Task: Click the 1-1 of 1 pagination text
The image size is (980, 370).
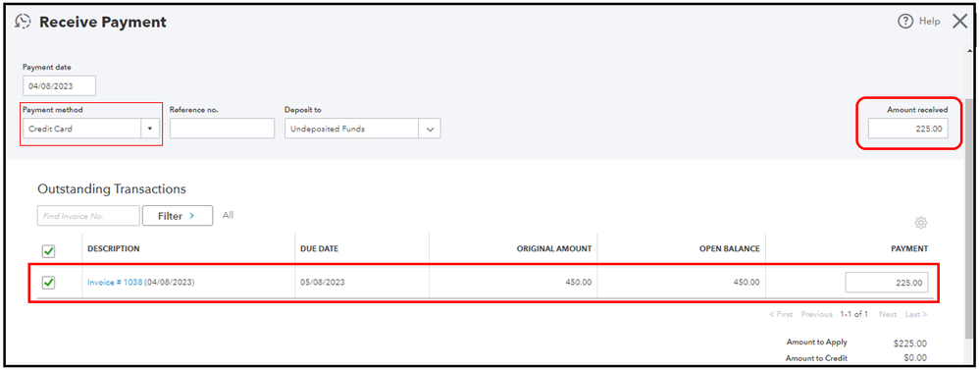Action: 854,314
